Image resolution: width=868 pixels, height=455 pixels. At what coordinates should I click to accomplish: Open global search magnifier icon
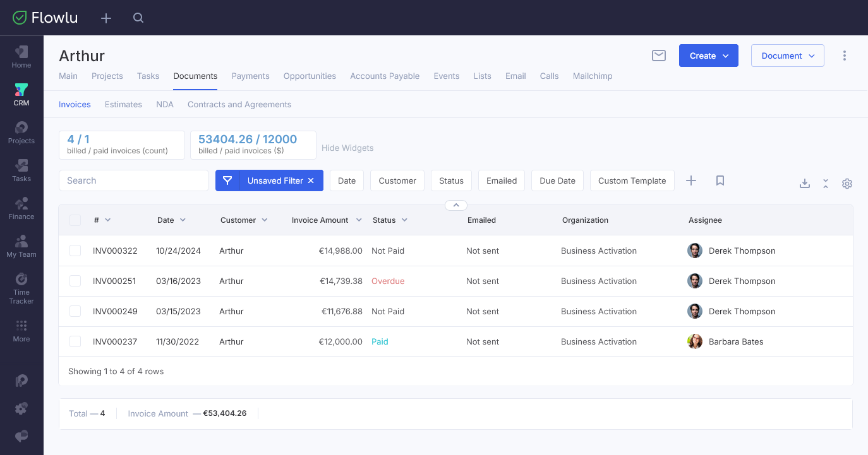point(138,18)
